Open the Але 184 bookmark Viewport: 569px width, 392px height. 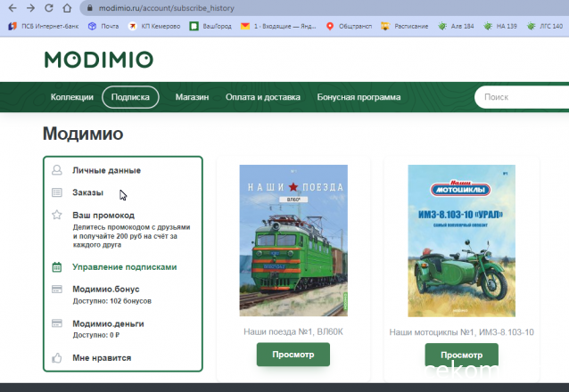(456, 26)
